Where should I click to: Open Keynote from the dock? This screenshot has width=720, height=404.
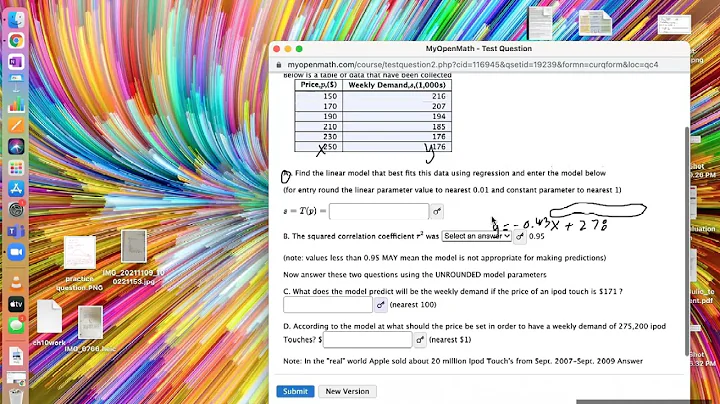pos(16,83)
